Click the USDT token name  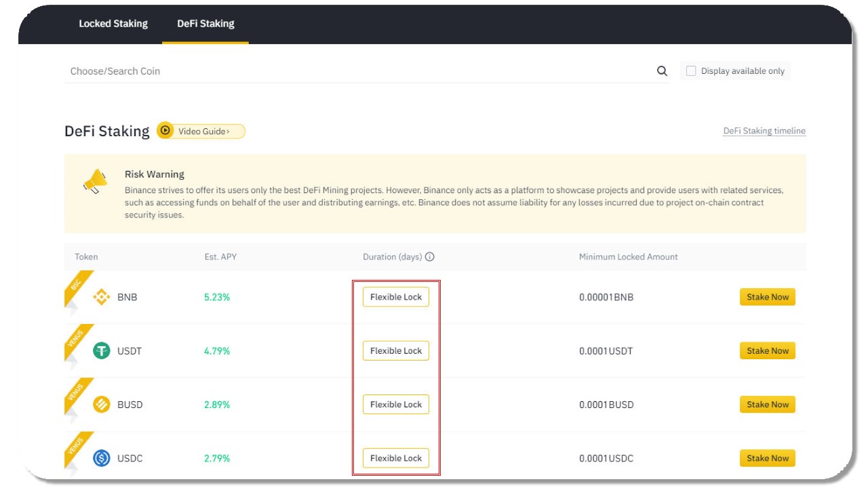[130, 351]
